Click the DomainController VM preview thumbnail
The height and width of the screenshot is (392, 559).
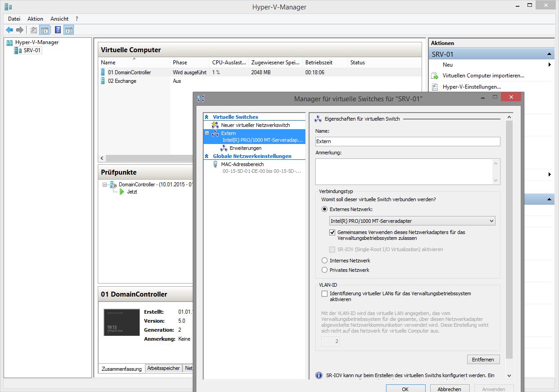[122, 322]
